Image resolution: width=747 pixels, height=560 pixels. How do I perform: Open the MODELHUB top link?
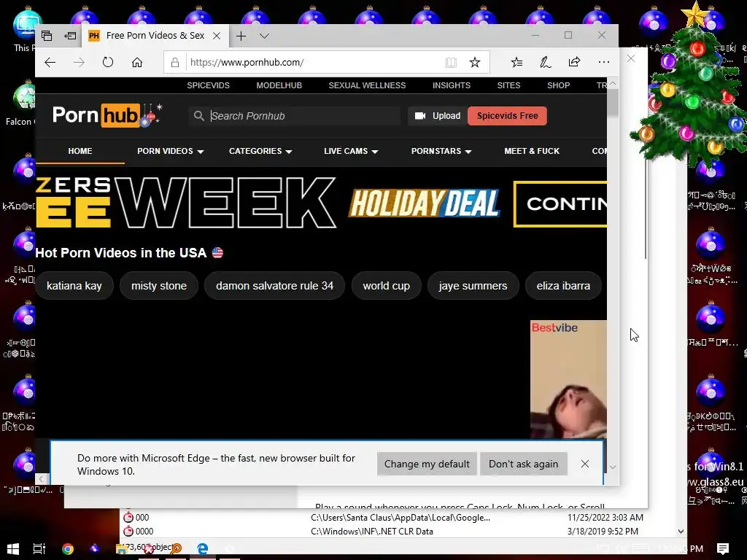[279, 85]
